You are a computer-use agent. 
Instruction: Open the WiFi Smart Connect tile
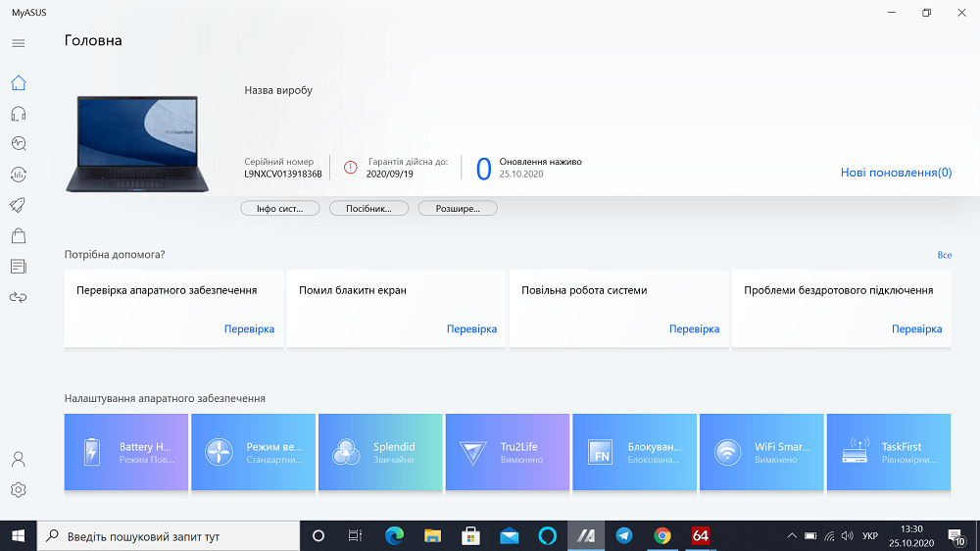click(x=761, y=452)
